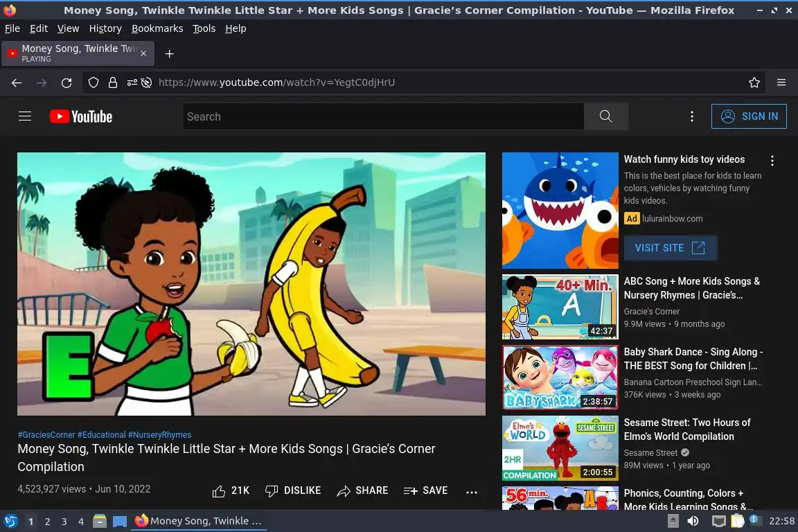Switch to workspace 2 in taskbar

click(47, 522)
